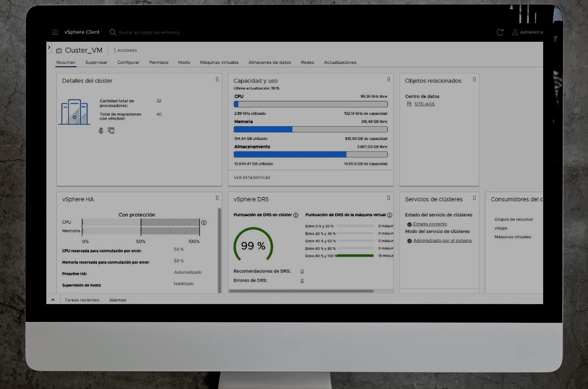The image size is (588, 389).
Task: Click the Almacenamiento usage bar
Action: 311,154
